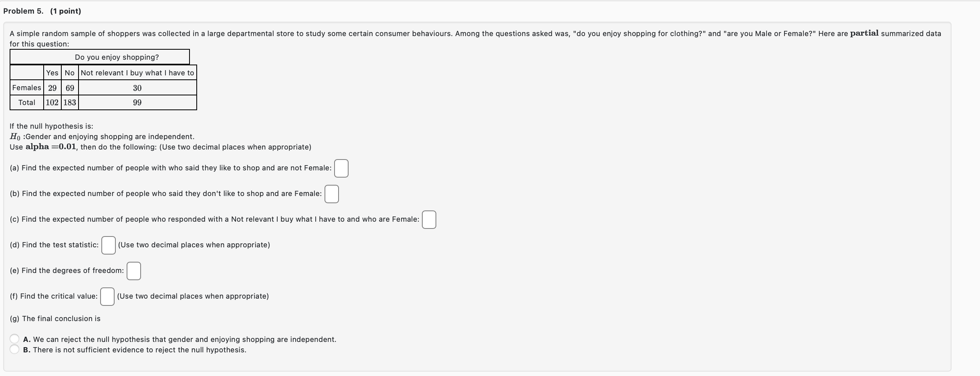Click the test statistic answer box
The width and height of the screenshot is (980, 376).
coord(108,245)
